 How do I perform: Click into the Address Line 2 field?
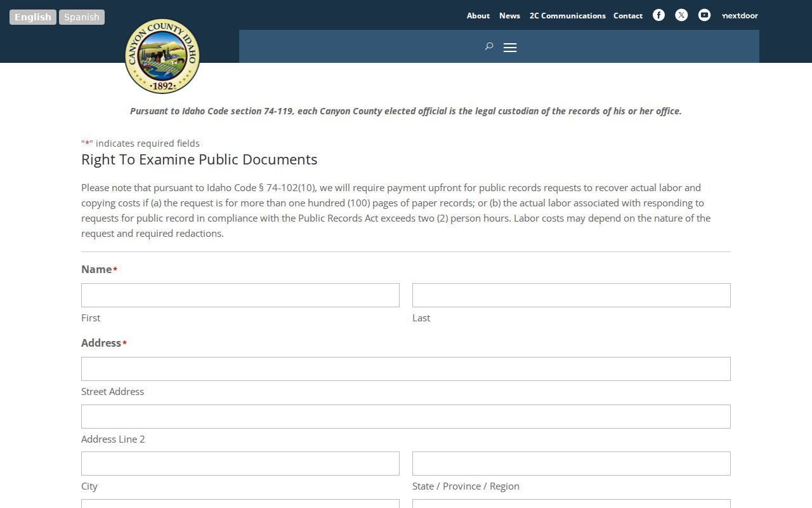pos(406,417)
